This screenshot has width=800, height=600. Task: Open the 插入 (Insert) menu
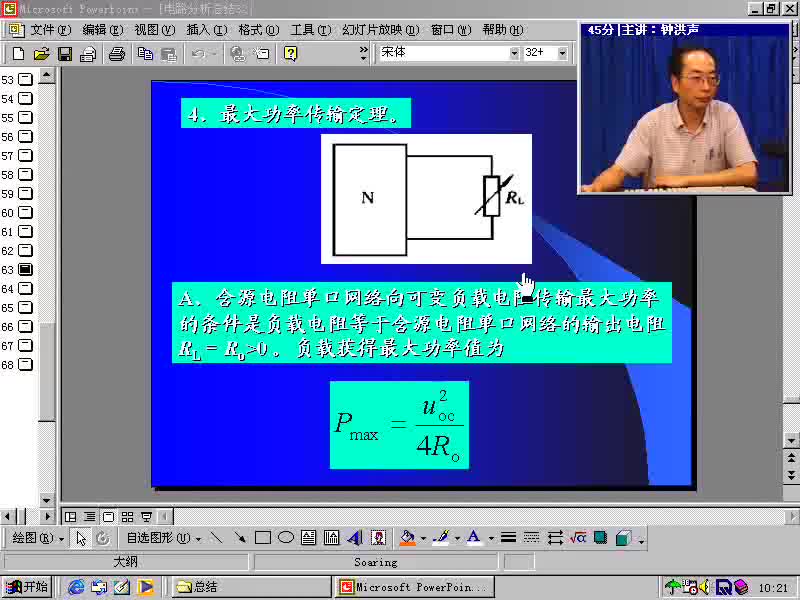[207, 30]
